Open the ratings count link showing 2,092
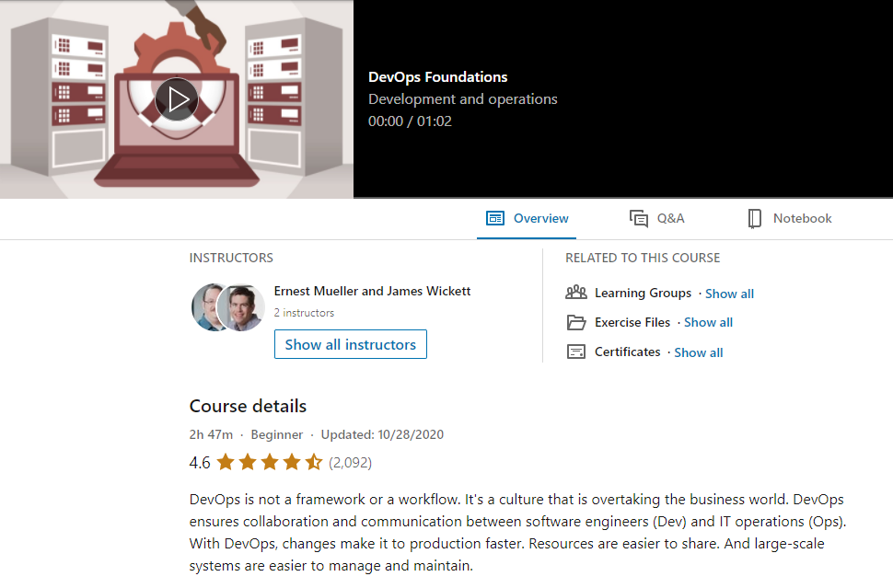893x588 pixels. (x=350, y=462)
